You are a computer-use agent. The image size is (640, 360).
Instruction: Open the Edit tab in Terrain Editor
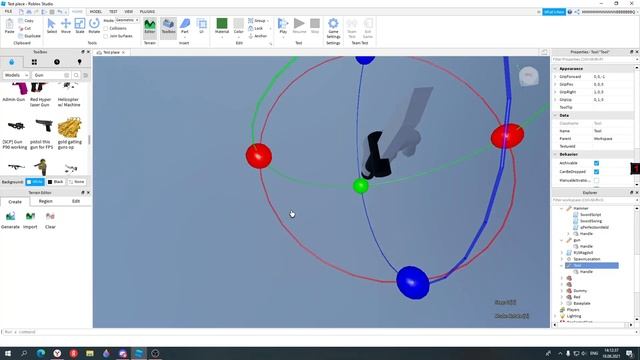(x=76, y=201)
